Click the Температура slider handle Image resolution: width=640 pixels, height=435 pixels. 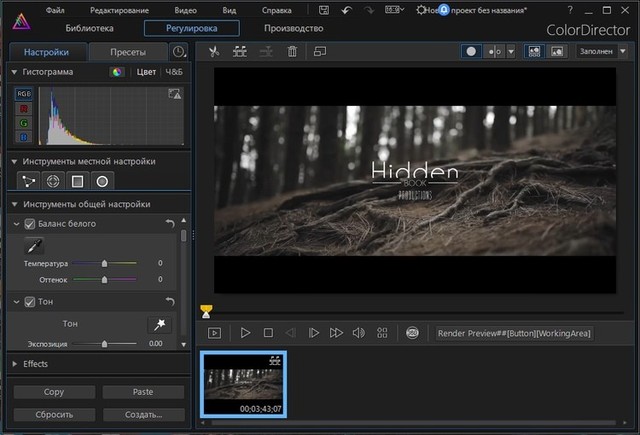[105, 264]
